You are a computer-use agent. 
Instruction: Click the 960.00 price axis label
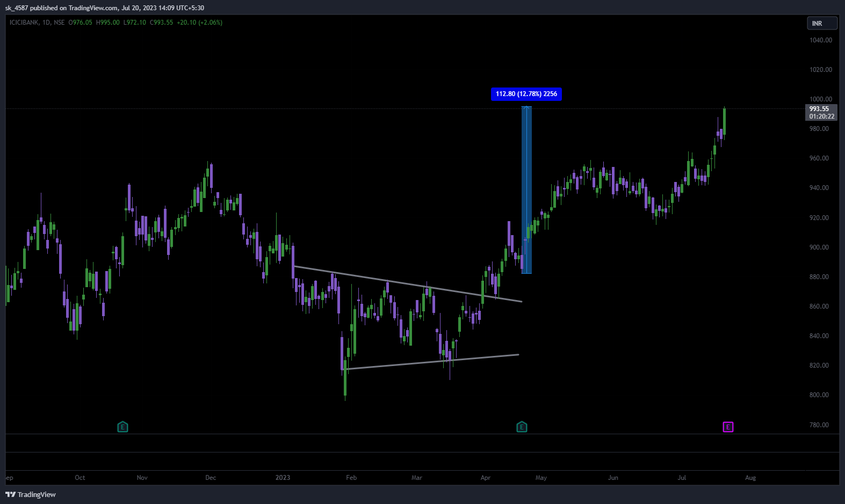coord(819,158)
